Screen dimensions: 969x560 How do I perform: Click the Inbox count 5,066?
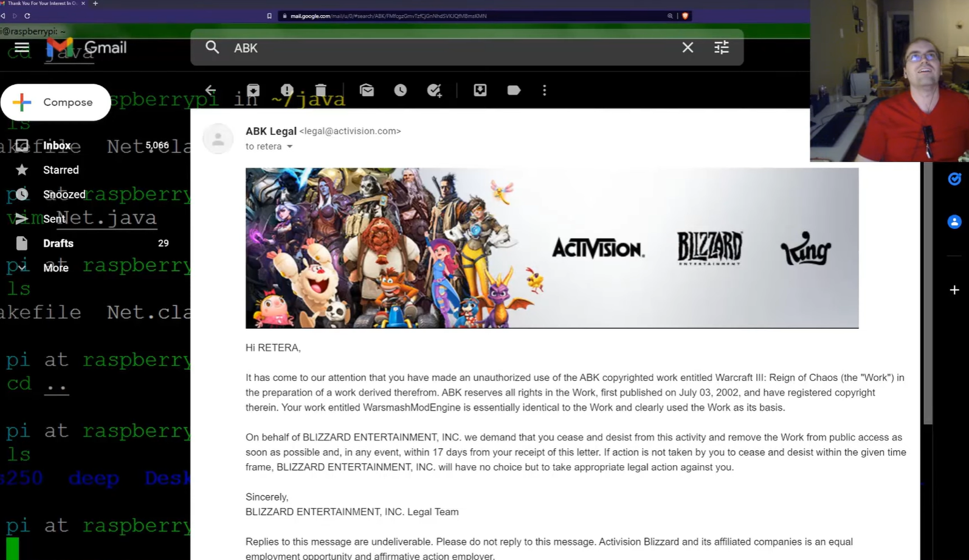coord(157,146)
